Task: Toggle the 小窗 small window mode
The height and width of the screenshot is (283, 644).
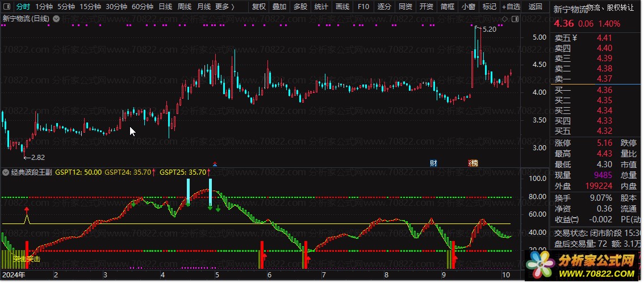Action: (468, 7)
